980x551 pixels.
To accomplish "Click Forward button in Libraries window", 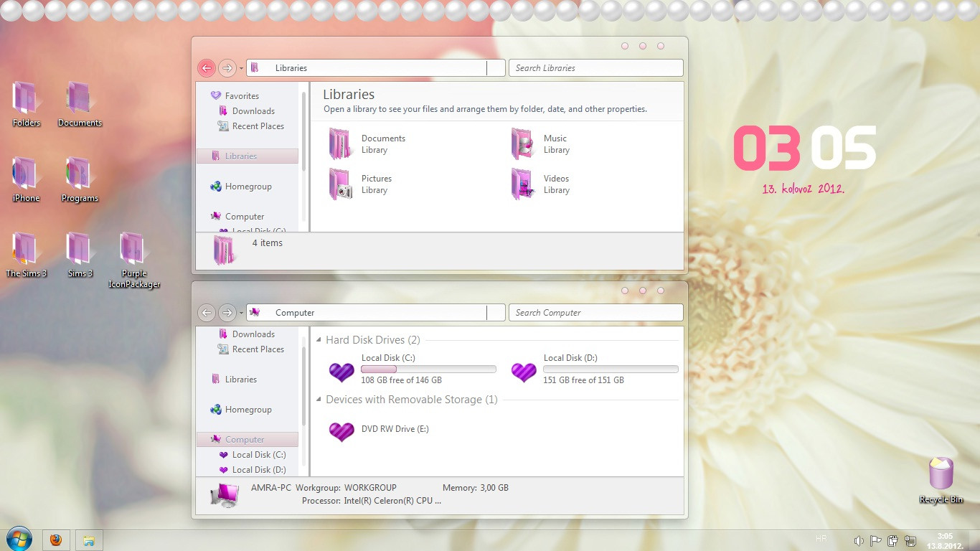I will tap(227, 68).
